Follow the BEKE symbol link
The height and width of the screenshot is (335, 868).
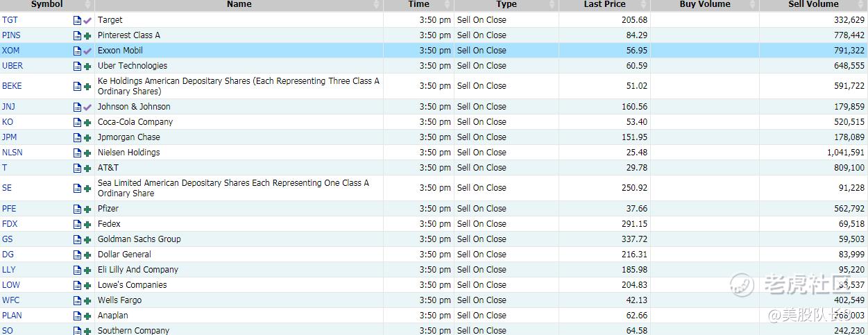(12, 87)
